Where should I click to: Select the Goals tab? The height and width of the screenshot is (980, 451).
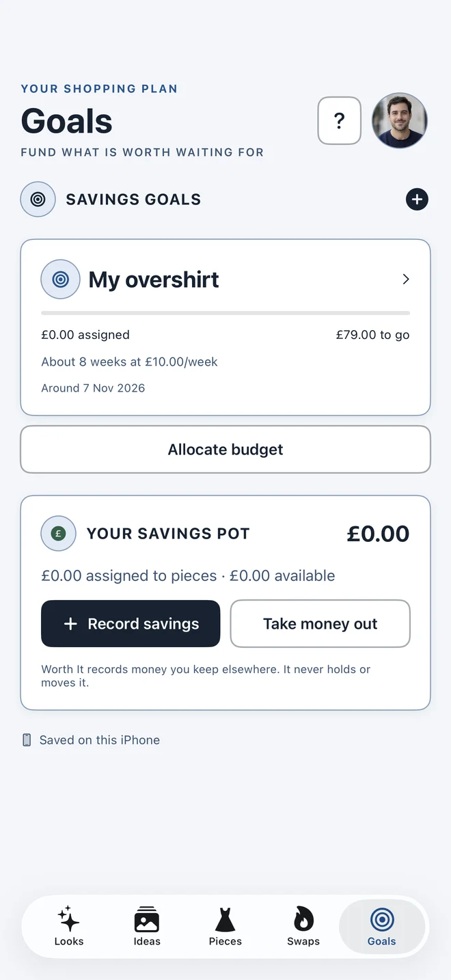382,927
